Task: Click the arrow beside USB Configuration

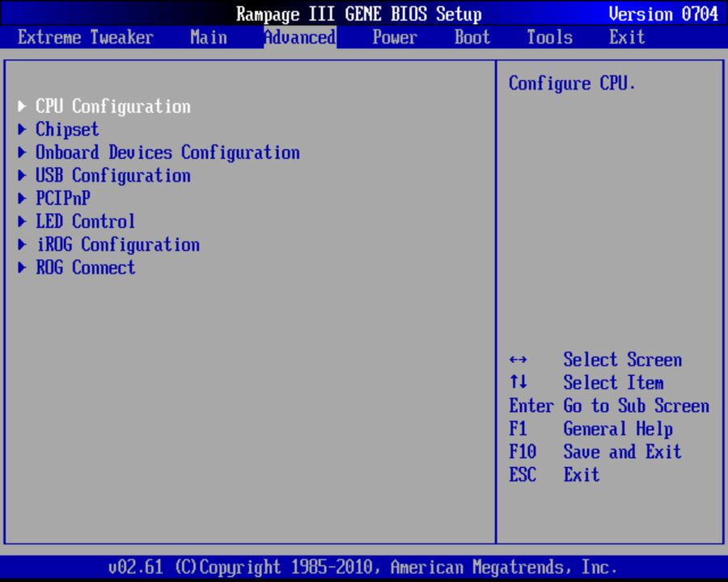Action: tap(22, 175)
